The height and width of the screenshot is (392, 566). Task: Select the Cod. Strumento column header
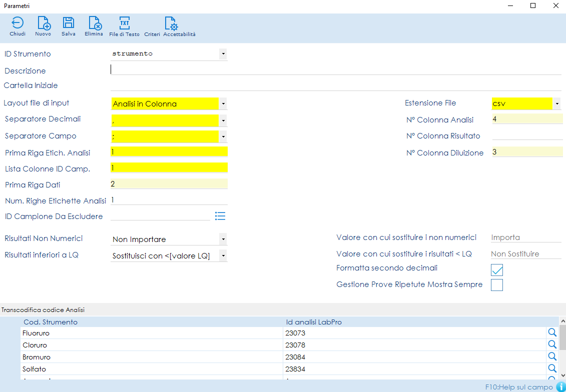(x=152, y=322)
